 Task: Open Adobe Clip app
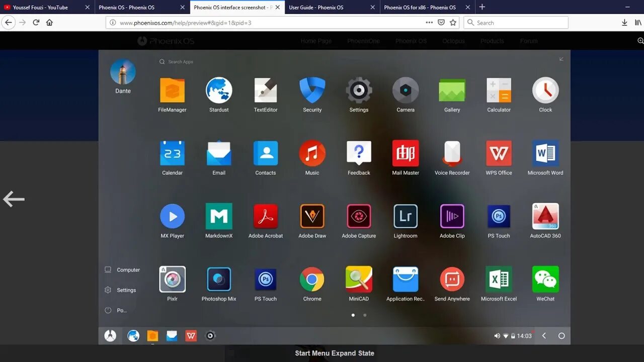click(x=452, y=216)
